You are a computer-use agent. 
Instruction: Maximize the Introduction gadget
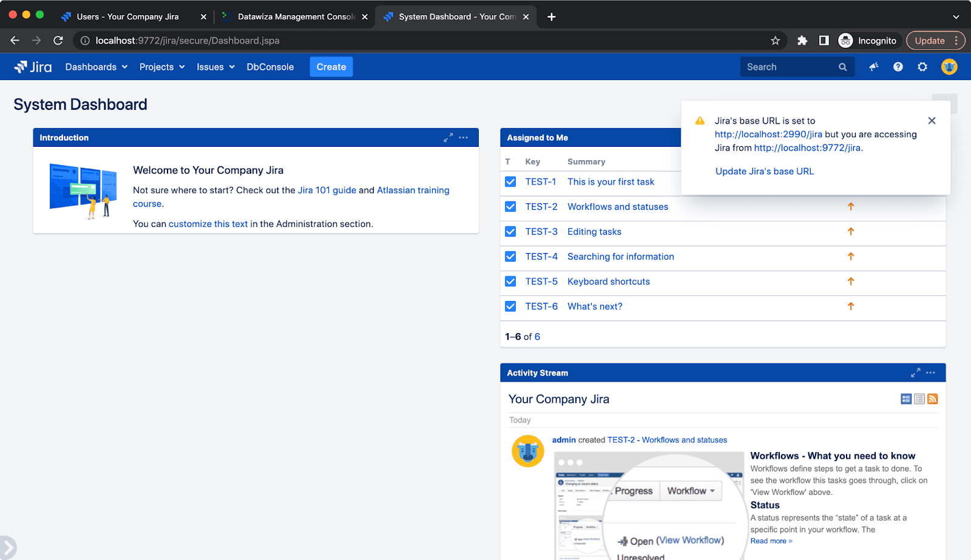[x=448, y=138]
